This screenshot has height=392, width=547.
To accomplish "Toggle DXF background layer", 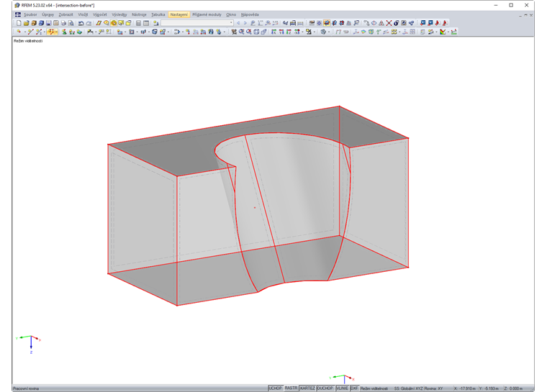I will [354, 388].
